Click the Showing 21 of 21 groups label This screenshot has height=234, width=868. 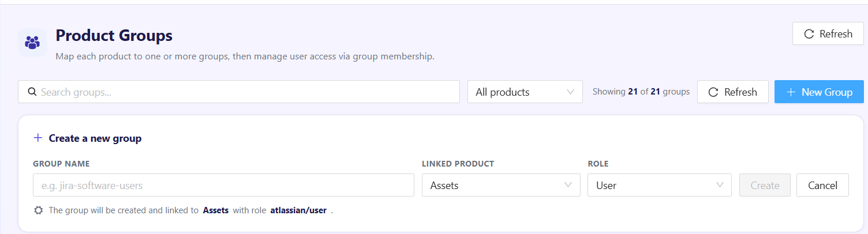(641, 92)
